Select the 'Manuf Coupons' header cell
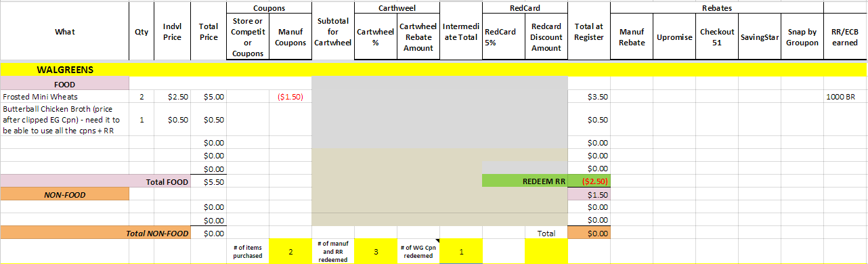The width and height of the screenshot is (868, 264). coord(290,37)
